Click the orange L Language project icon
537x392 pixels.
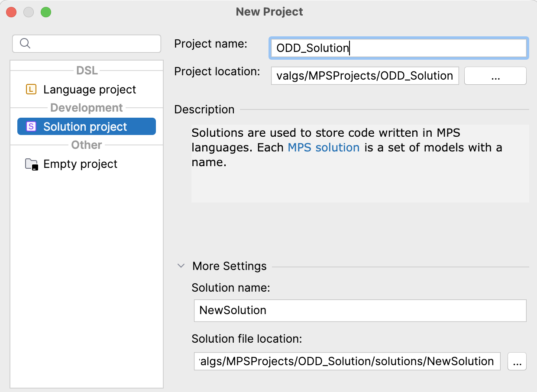(31, 90)
